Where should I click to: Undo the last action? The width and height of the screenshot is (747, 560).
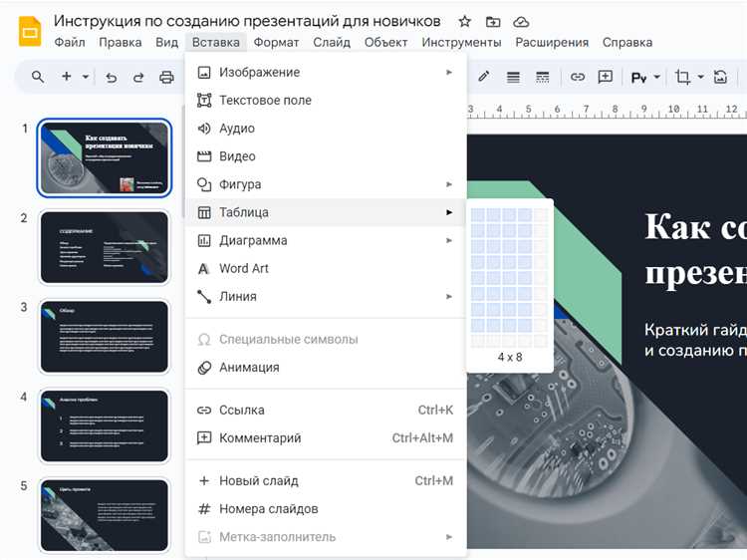(111, 77)
